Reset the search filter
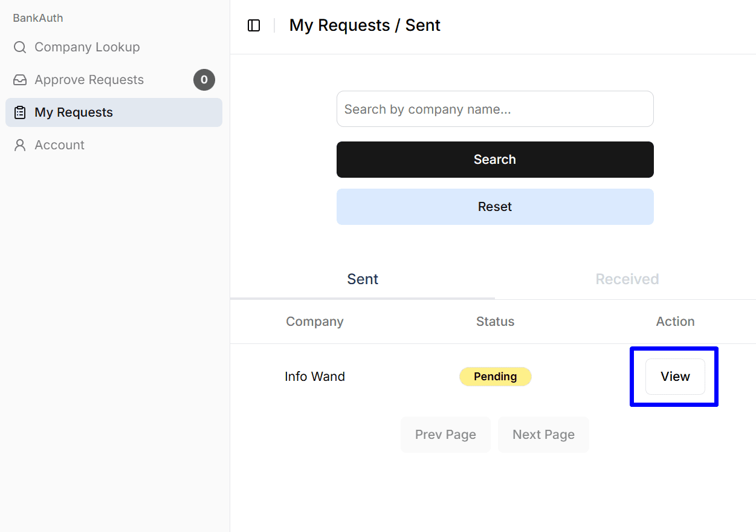This screenshot has height=532, width=756. [x=495, y=207]
